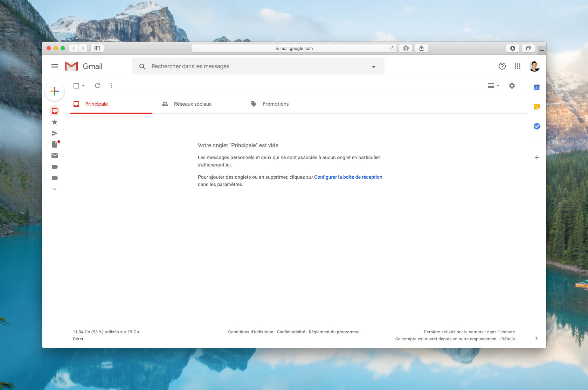Tick the select-all messages checkbox

pyautogui.click(x=76, y=86)
